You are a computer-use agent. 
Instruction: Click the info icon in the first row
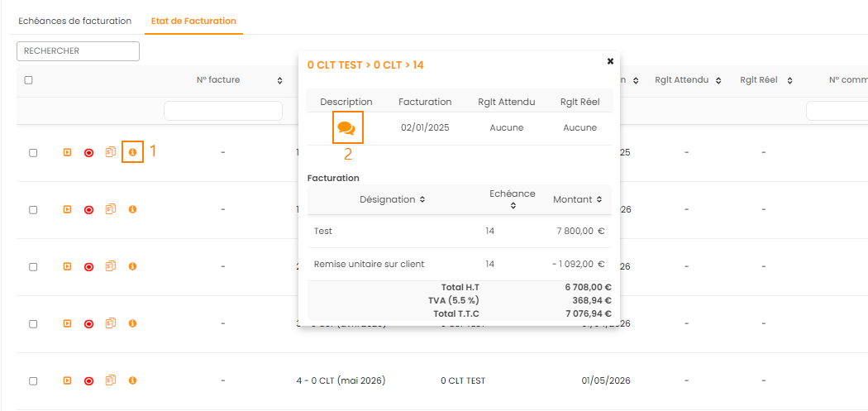click(x=132, y=152)
